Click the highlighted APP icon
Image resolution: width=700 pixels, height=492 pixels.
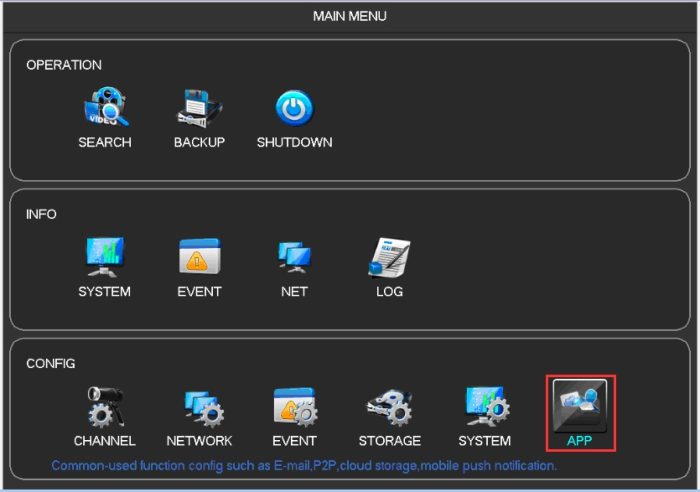[x=580, y=406]
